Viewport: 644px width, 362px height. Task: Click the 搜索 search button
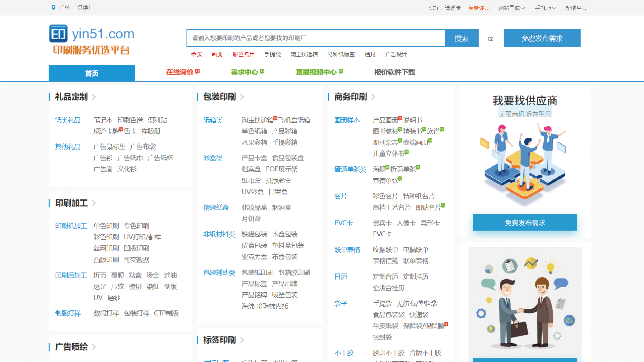pyautogui.click(x=462, y=38)
